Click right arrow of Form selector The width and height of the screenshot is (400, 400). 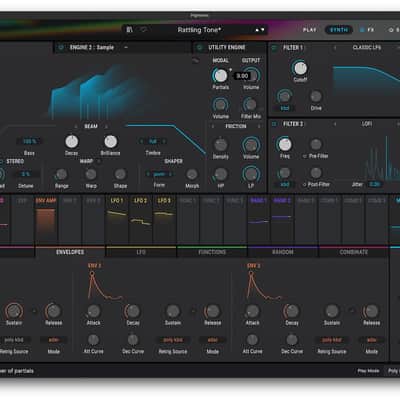click(x=170, y=174)
